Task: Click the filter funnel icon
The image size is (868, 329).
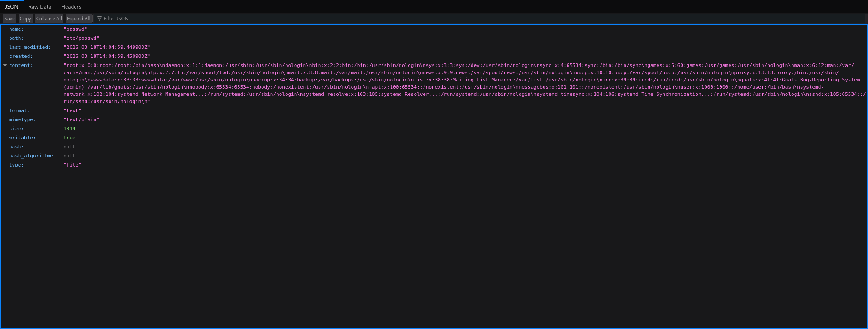Action: pos(100,19)
